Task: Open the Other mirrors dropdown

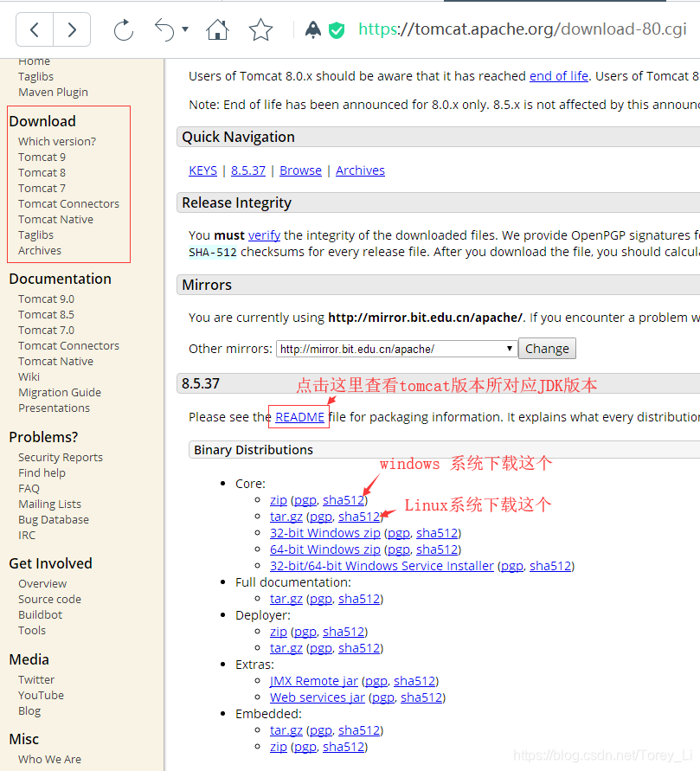Action: (x=396, y=349)
